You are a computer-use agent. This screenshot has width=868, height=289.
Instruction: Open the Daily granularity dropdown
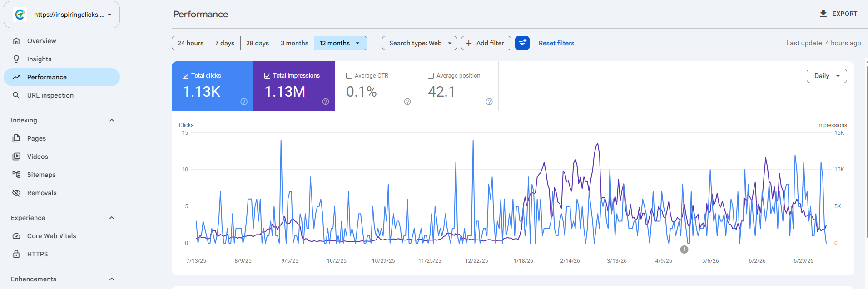pyautogui.click(x=827, y=76)
